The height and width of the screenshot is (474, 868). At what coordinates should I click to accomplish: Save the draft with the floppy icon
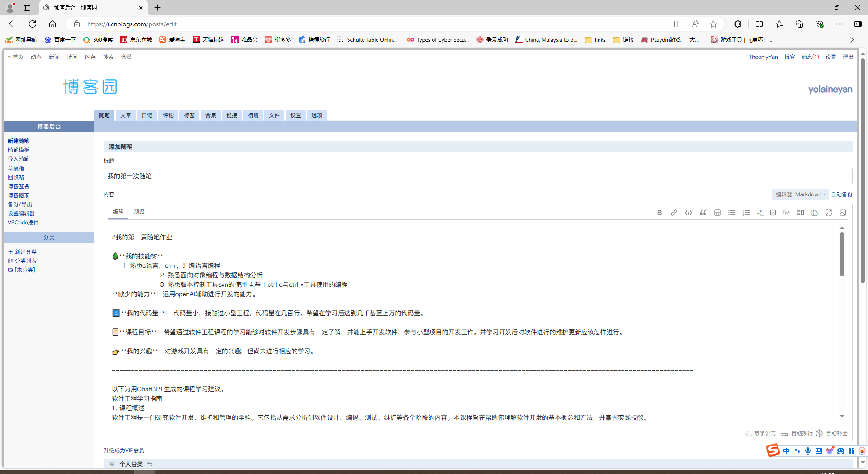pos(815,213)
